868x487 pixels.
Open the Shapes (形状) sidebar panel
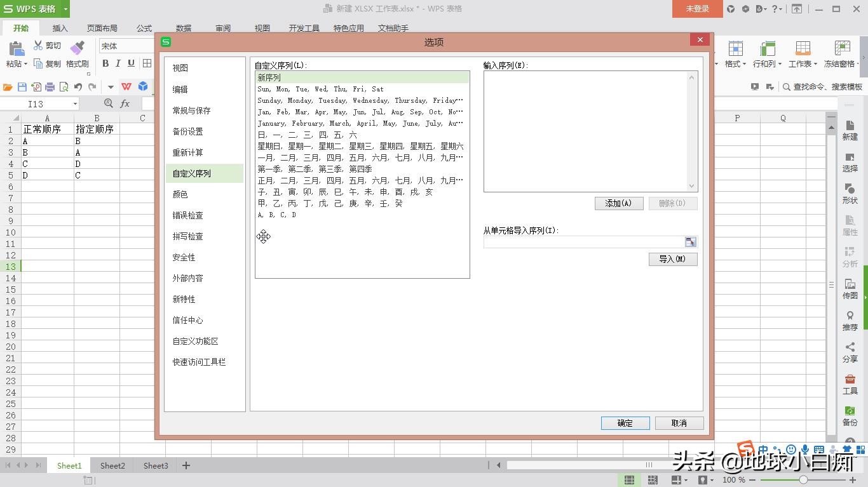[850, 193]
